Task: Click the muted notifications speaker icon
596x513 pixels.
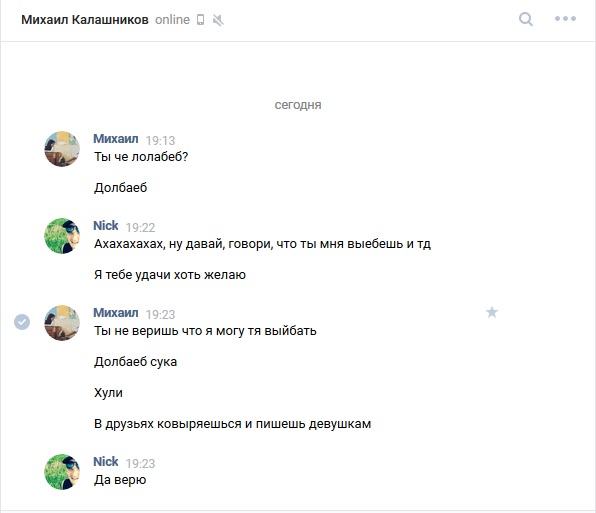Action: 218,20
